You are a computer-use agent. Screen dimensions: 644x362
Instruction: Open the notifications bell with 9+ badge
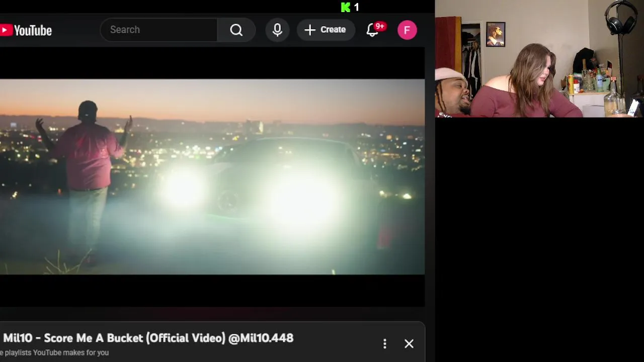373,30
